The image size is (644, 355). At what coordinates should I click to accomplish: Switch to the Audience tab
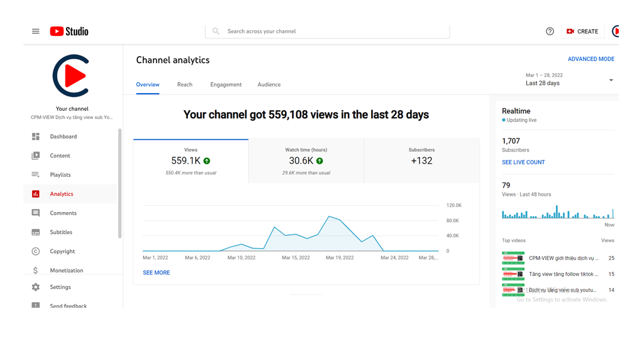click(x=269, y=84)
